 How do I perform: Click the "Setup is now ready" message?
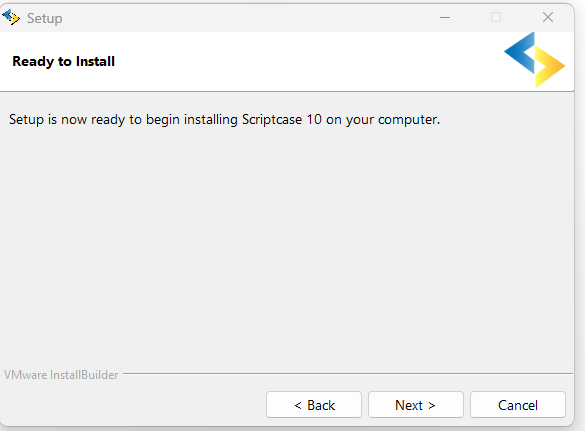click(x=225, y=120)
